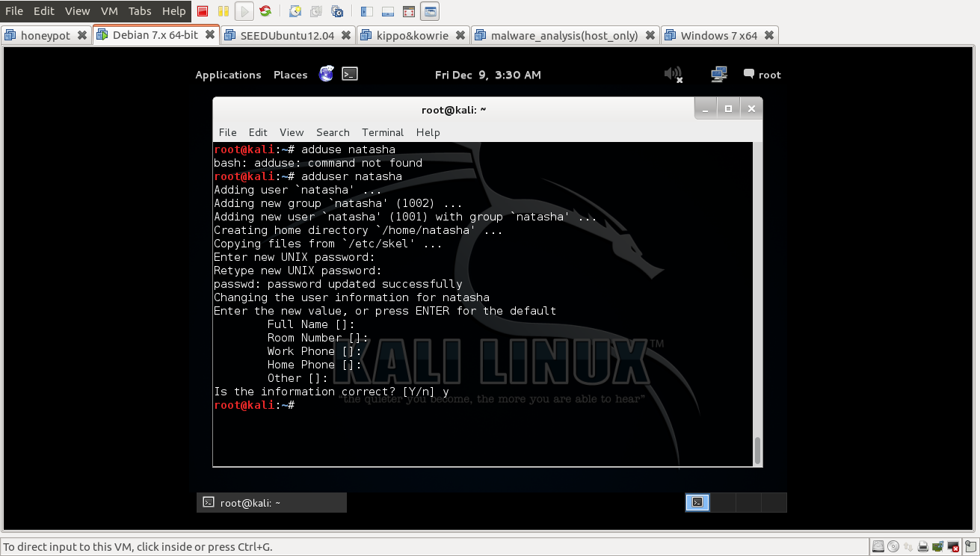Open the Places menu in Kali panel
This screenshot has height=556, width=980.
(x=291, y=75)
